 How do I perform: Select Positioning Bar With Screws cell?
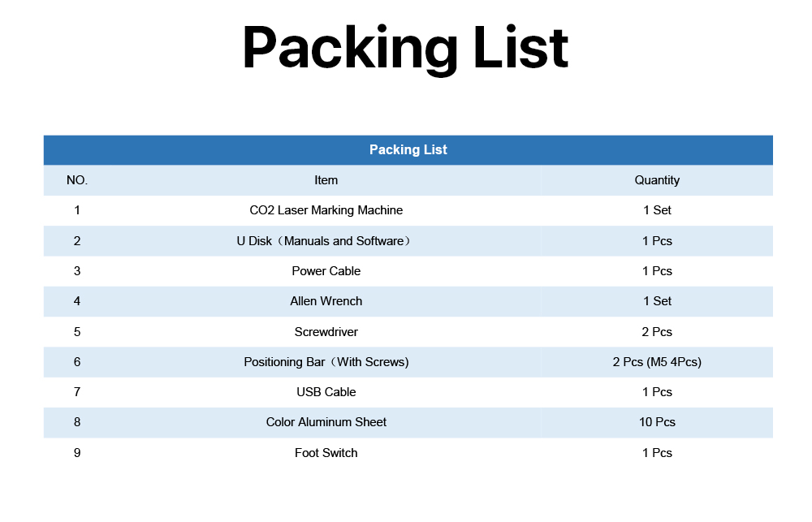click(326, 362)
